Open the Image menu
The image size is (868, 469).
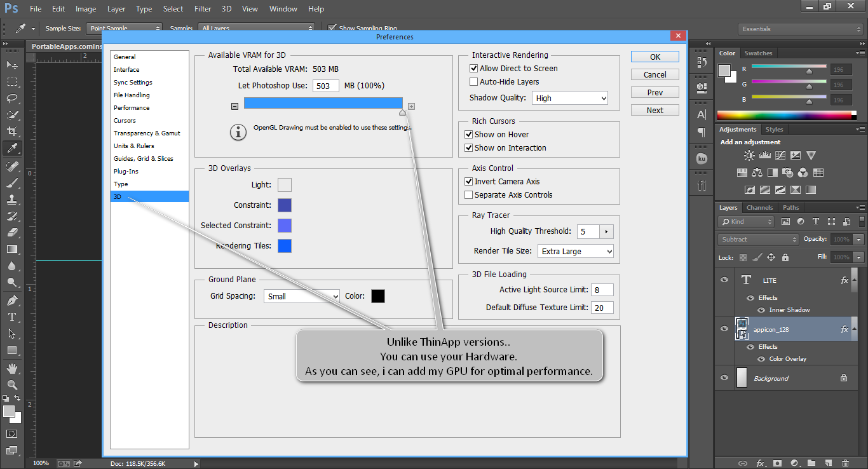[86, 9]
